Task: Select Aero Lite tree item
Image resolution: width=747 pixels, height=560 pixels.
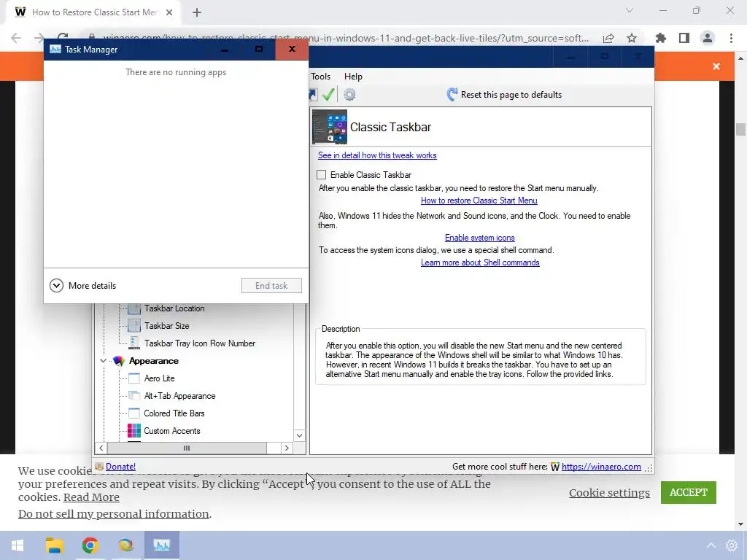Action: tap(159, 378)
